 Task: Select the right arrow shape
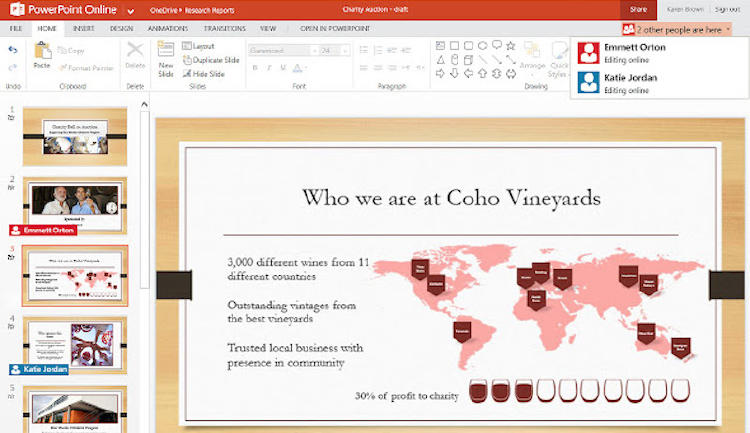coord(440,73)
